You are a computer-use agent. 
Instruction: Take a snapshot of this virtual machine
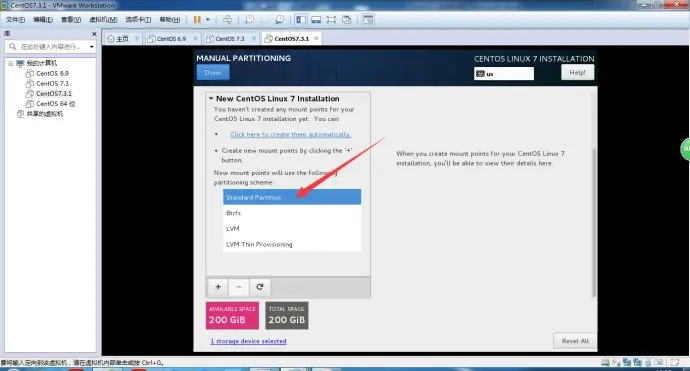coord(249,19)
